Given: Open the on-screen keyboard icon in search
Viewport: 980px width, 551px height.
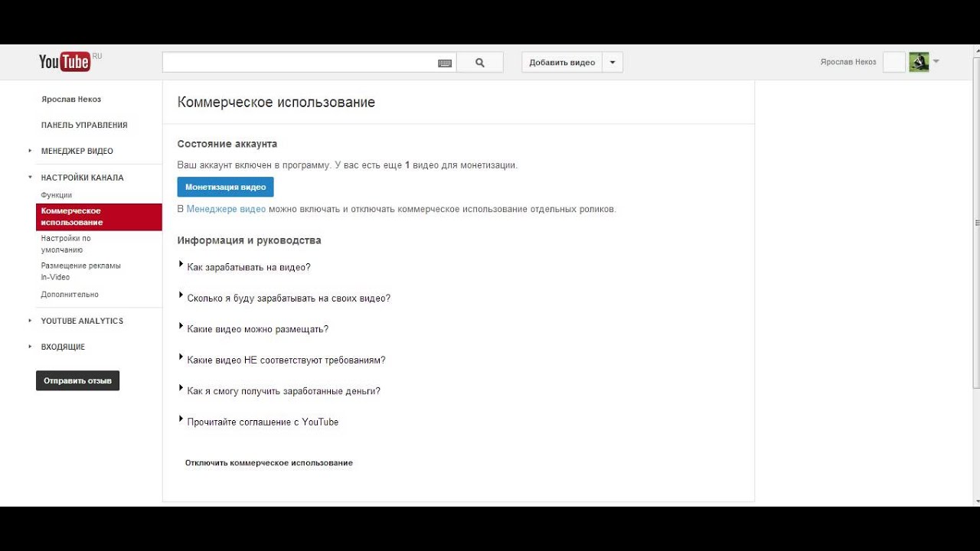Looking at the screenshot, I should tap(445, 63).
